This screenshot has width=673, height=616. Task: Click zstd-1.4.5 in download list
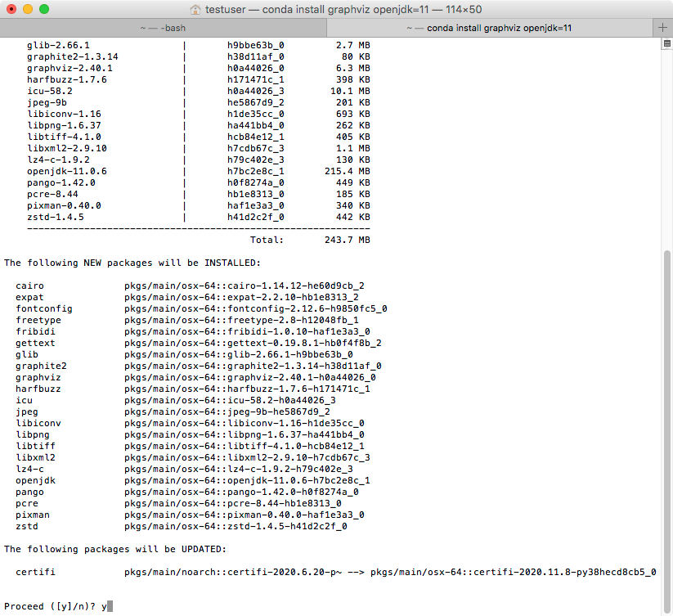56,217
